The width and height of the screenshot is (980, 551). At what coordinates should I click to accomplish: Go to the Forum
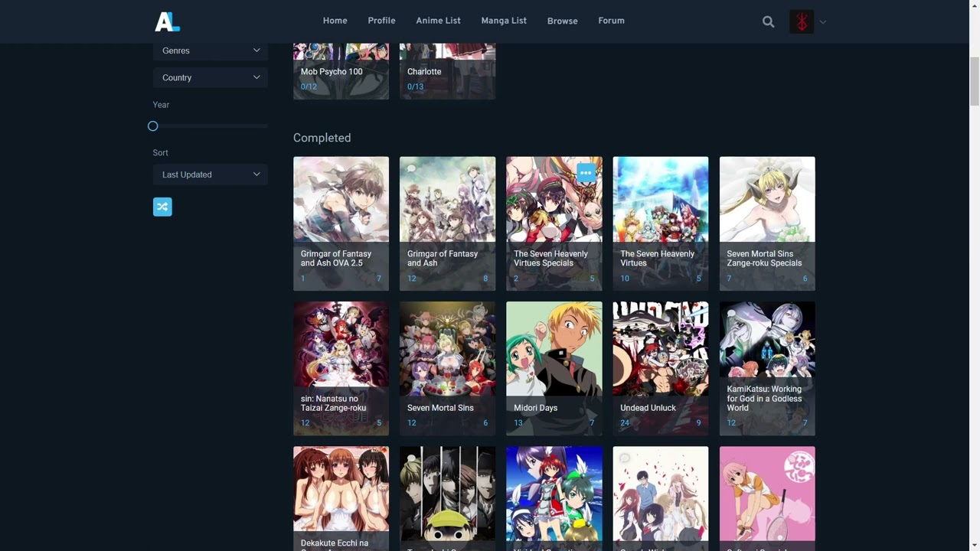611,21
